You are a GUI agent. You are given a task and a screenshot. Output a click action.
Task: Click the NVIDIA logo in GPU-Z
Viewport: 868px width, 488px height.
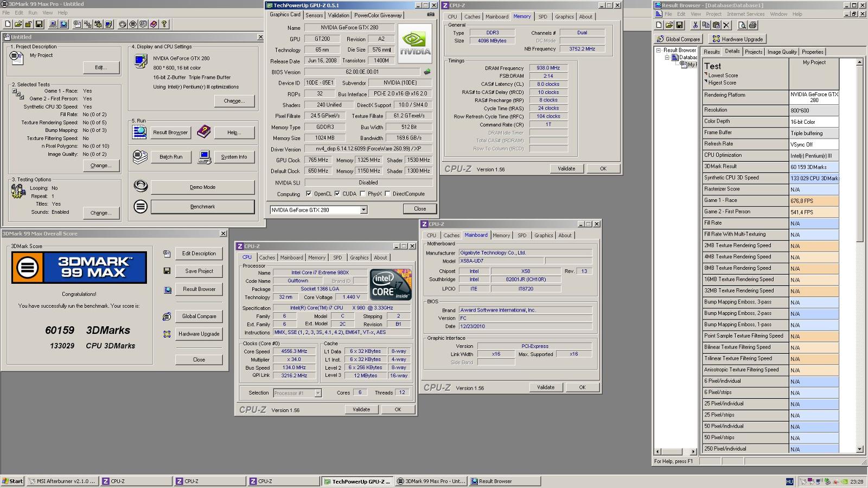416,43
